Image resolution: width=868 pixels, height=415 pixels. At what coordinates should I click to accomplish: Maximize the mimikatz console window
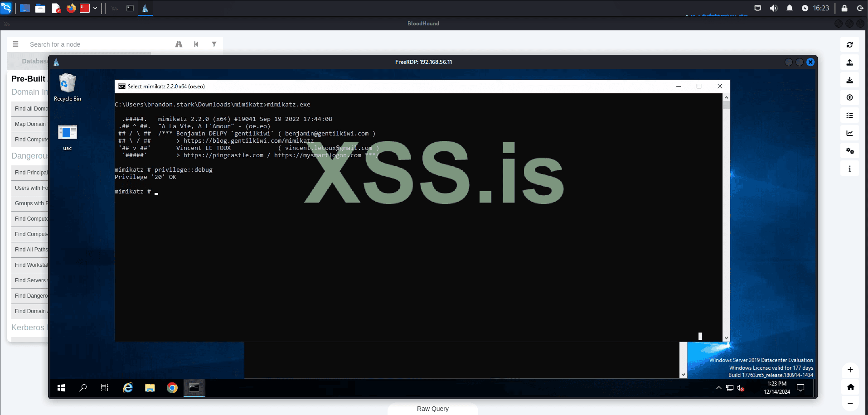coord(699,86)
